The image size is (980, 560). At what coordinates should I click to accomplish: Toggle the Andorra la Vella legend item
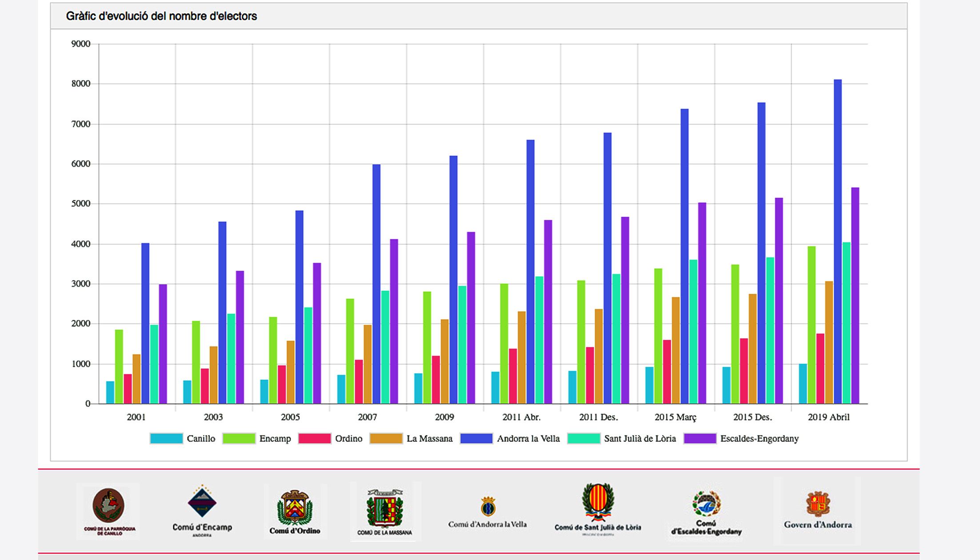point(476,439)
